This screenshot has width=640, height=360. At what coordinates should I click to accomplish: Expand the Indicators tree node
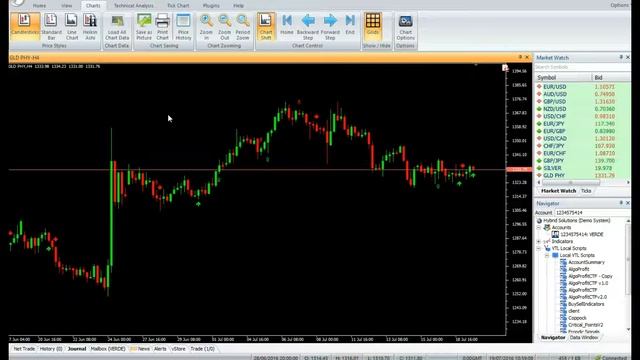click(539, 241)
